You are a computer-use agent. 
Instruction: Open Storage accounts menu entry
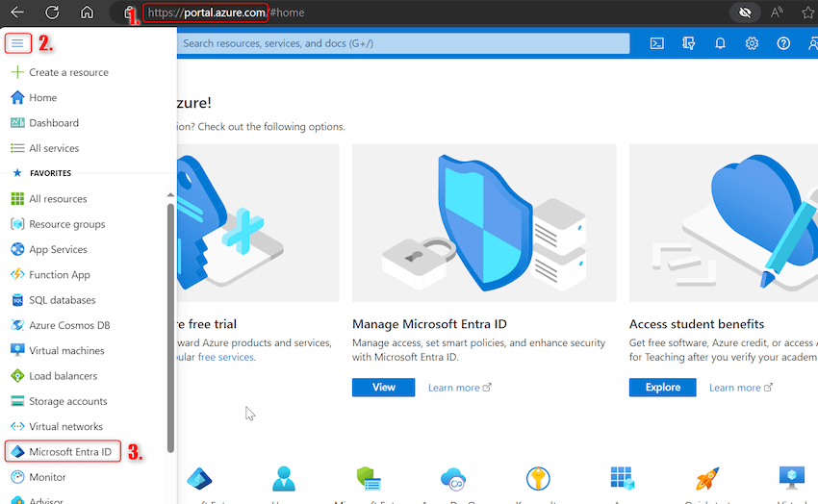(x=67, y=401)
